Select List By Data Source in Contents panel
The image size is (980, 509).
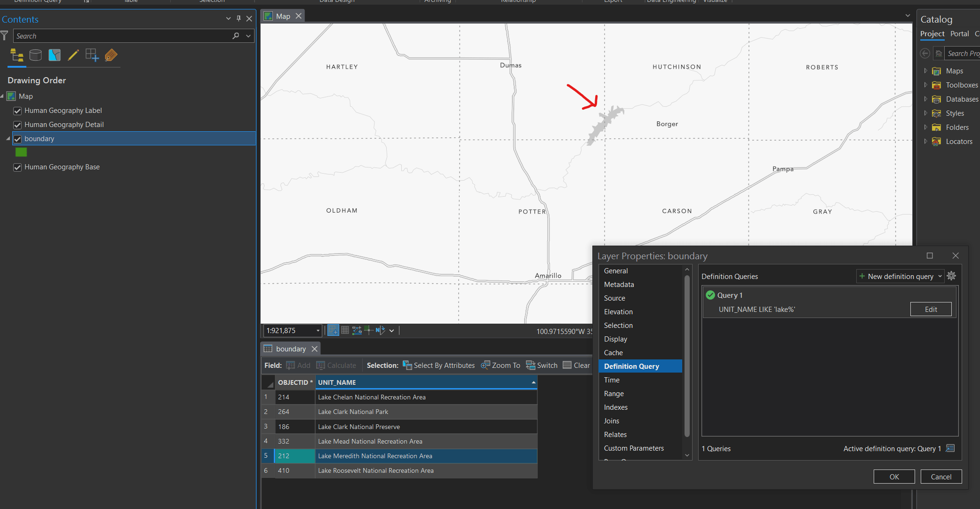36,55
